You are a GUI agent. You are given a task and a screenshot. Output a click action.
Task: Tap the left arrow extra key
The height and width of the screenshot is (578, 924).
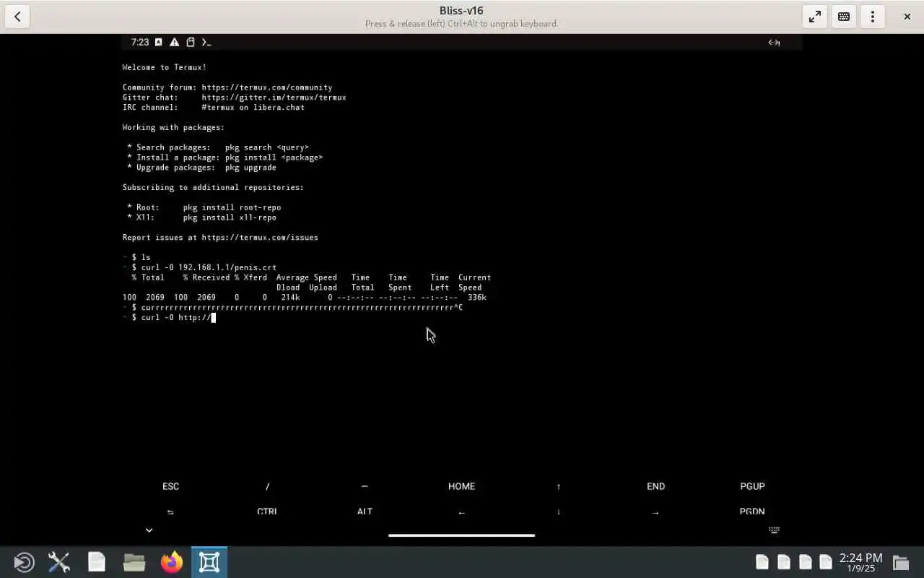coord(461,512)
